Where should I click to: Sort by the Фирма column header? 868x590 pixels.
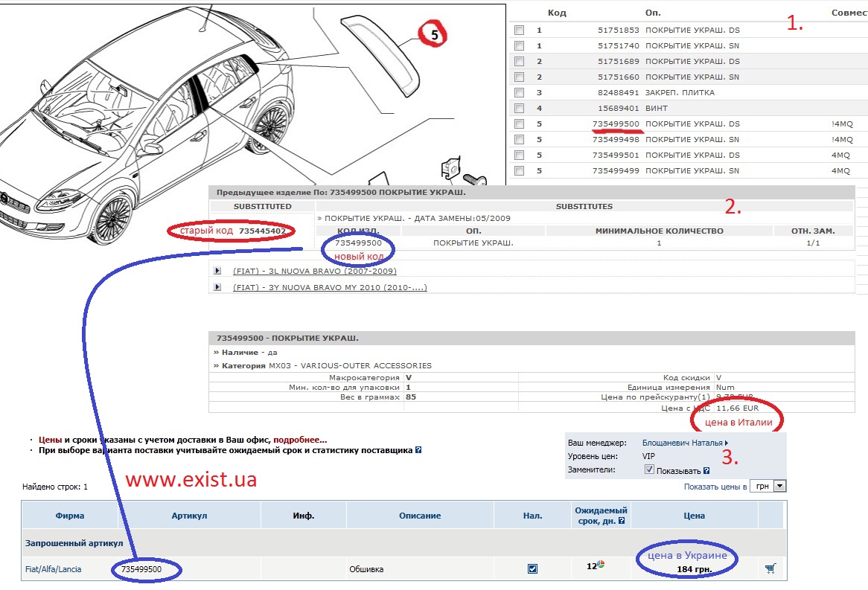click(69, 516)
